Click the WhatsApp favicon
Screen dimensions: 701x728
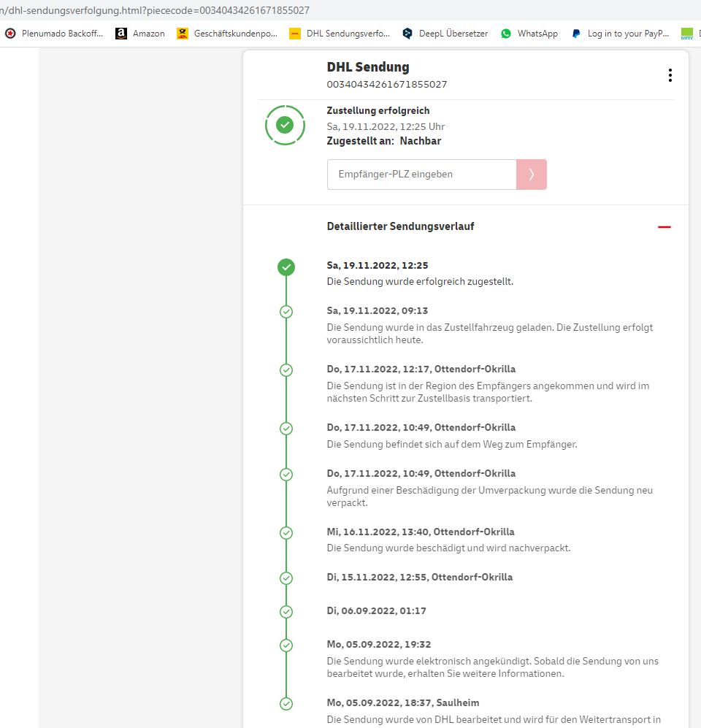coord(506,34)
